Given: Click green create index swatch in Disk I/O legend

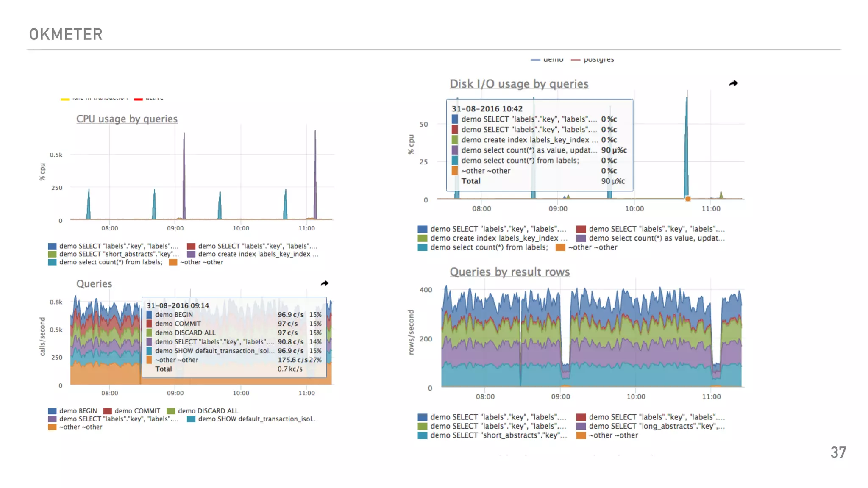Looking at the screenshot, I should pos(422,238).
